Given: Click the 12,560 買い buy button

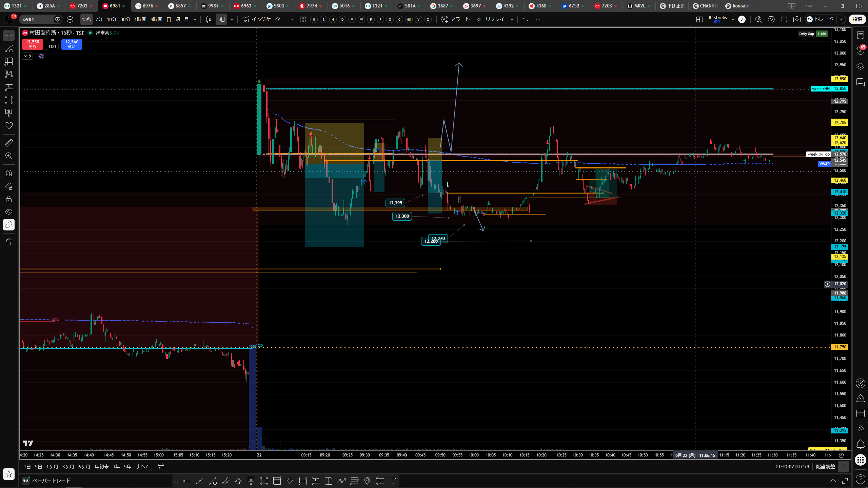Looking at the screenshot, I should pos(72,44).
